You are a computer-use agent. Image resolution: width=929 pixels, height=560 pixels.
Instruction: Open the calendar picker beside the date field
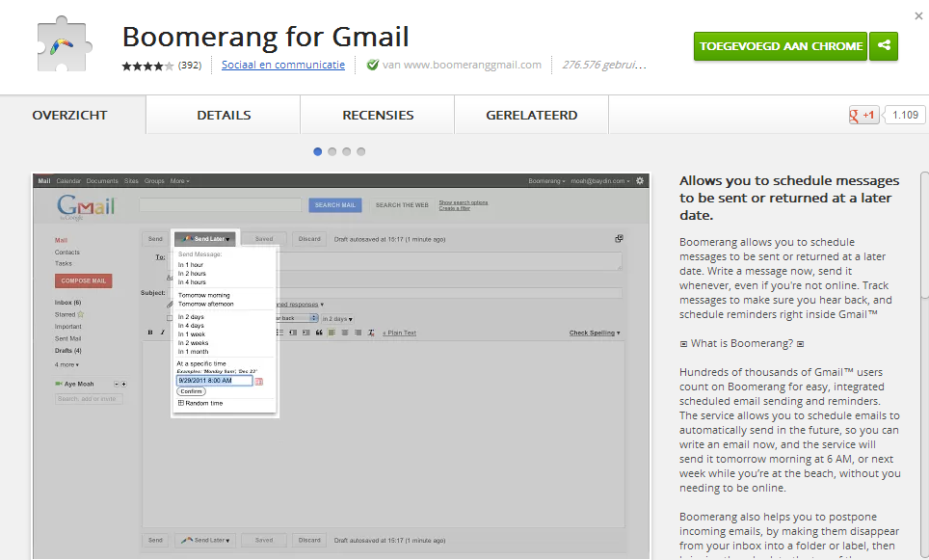(260, 383)
